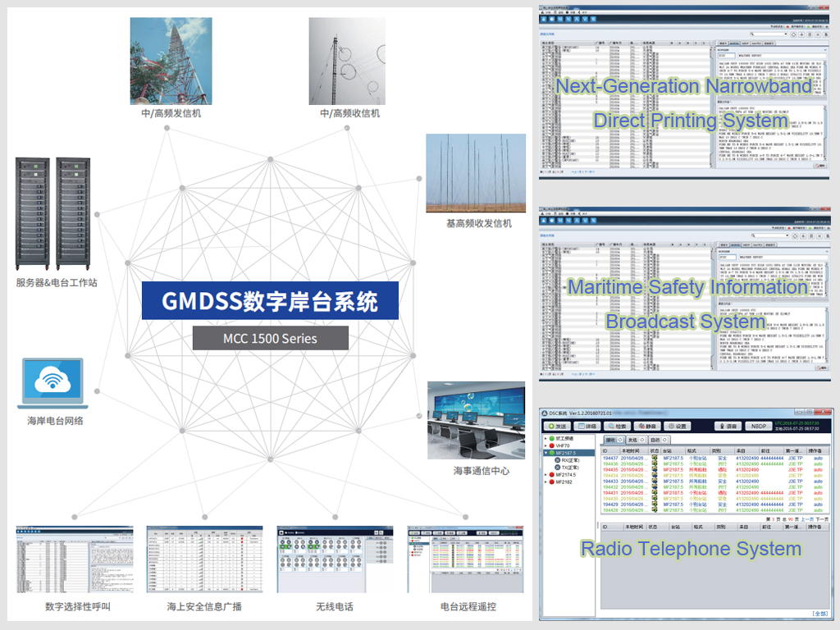Collapse the MF2187.5 node in the DSC tree
This screenshot has width=840, height=630.
[x=546, y=453]
